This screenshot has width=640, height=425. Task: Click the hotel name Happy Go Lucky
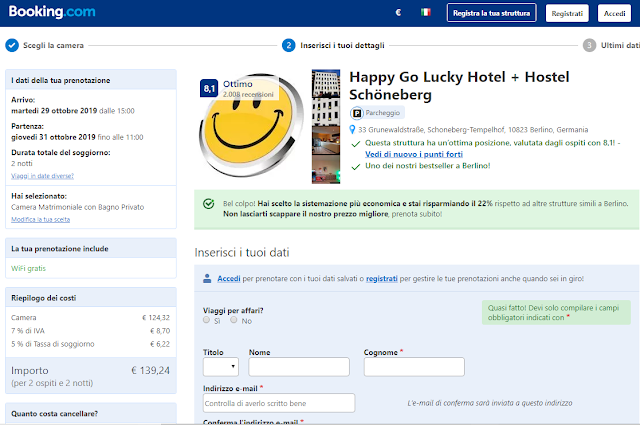[x=459, y=86]
